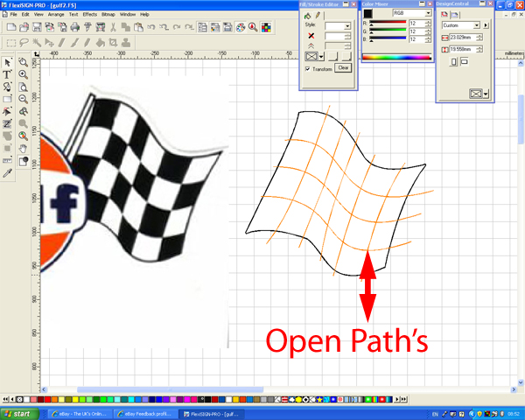Click the FlexiSIGN-PRO taskbar button
Viewport: 525px width, 420px height.
[212, 414]
